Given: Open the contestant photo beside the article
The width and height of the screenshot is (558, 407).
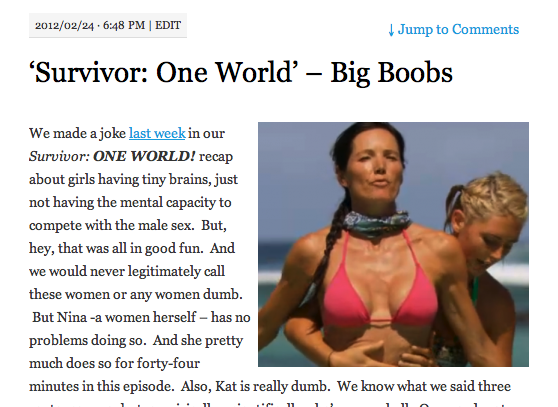Looking at the screenshot, I should tap(393, 244).
